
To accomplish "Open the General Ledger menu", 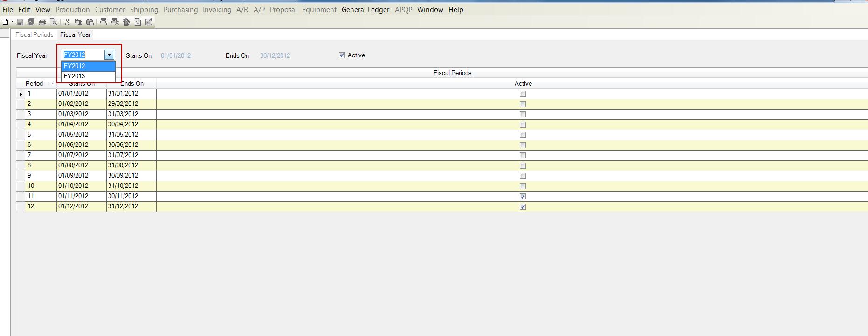I will tap(365, 10).
